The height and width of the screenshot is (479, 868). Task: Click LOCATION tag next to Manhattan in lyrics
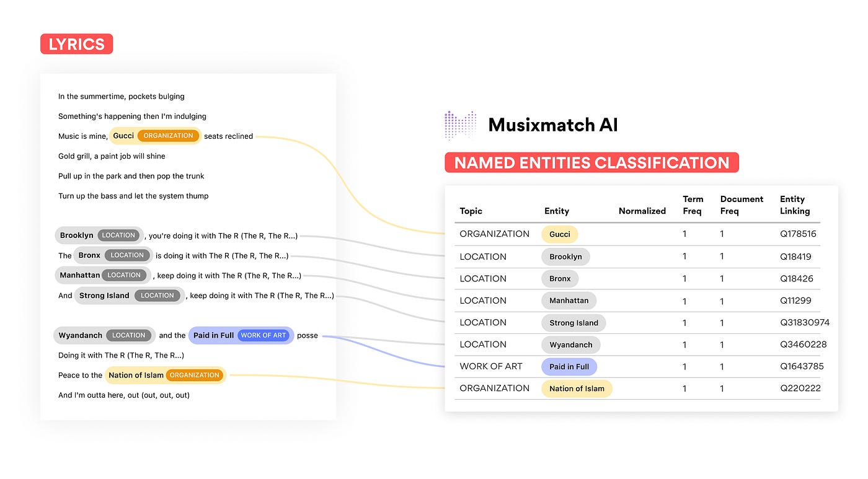point(125,275)
